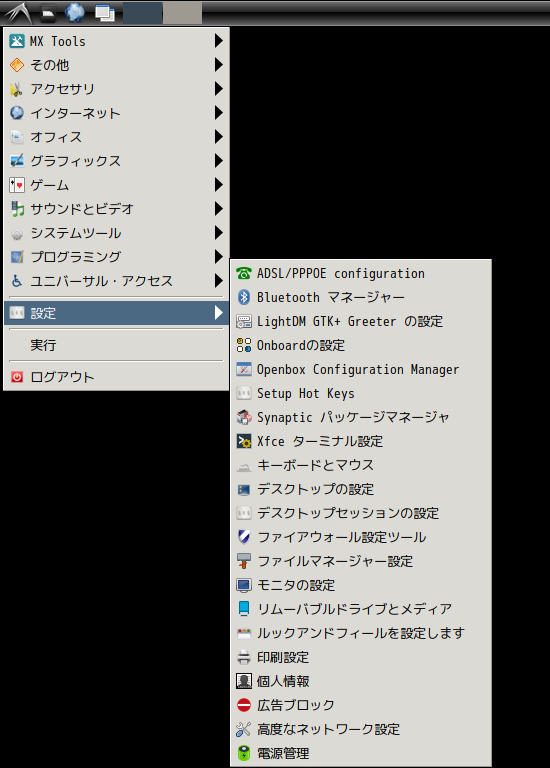The height and width of the screenshot is (768, 550).
Task: Click the globe browser icon in top panel
Action: coord(75,13)
